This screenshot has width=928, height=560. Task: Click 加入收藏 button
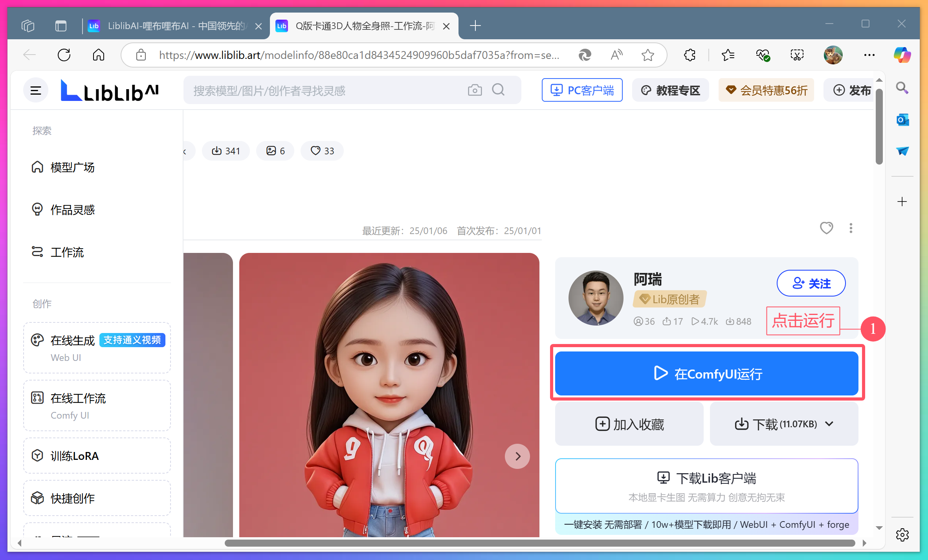pyautogui.click(x=629, y=424)
